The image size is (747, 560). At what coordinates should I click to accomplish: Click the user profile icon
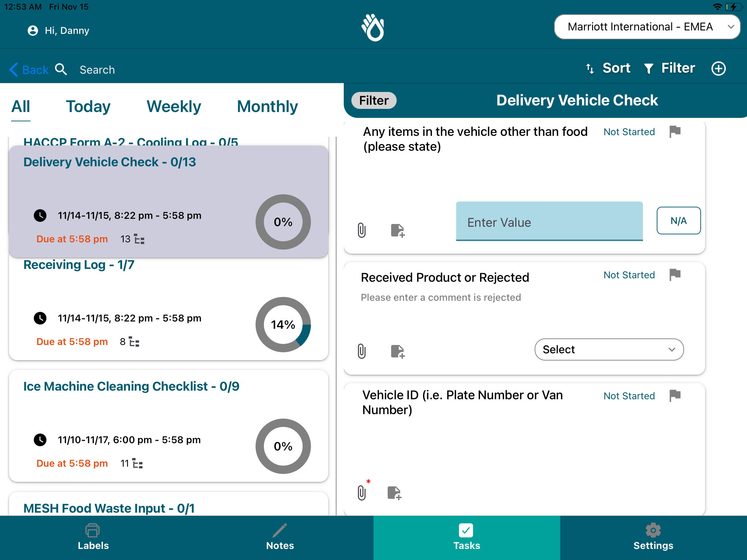click(x=33, y=31)
